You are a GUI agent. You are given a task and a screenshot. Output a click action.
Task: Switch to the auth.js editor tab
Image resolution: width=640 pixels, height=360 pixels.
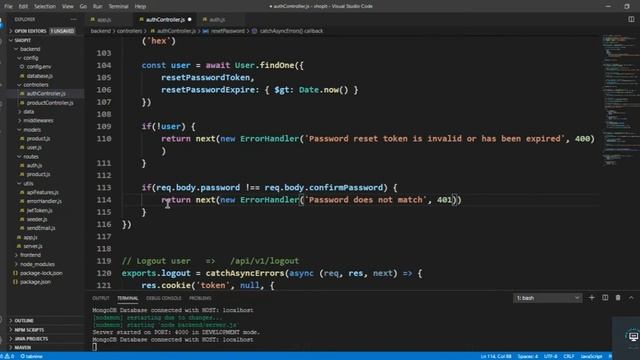pyautogui.click(x=217, y=19)
